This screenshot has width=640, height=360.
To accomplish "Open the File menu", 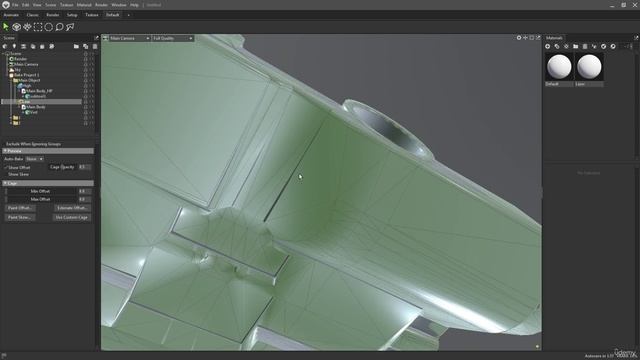I will (x=15, y=5).
